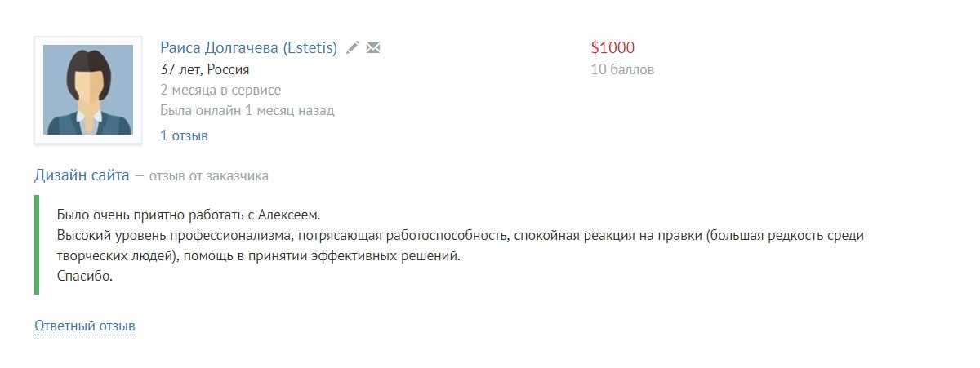
Task: Click the envelope message icon
Action: click(373, 47)
